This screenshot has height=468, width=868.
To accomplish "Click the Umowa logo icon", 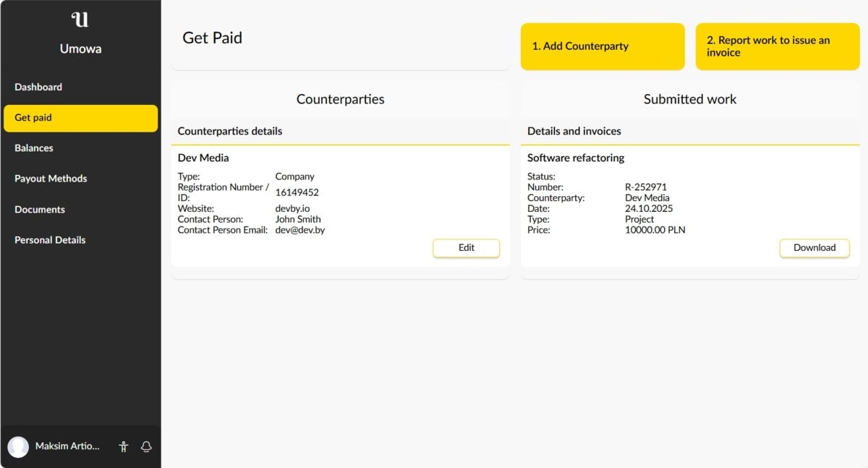I will coord(80,20).
